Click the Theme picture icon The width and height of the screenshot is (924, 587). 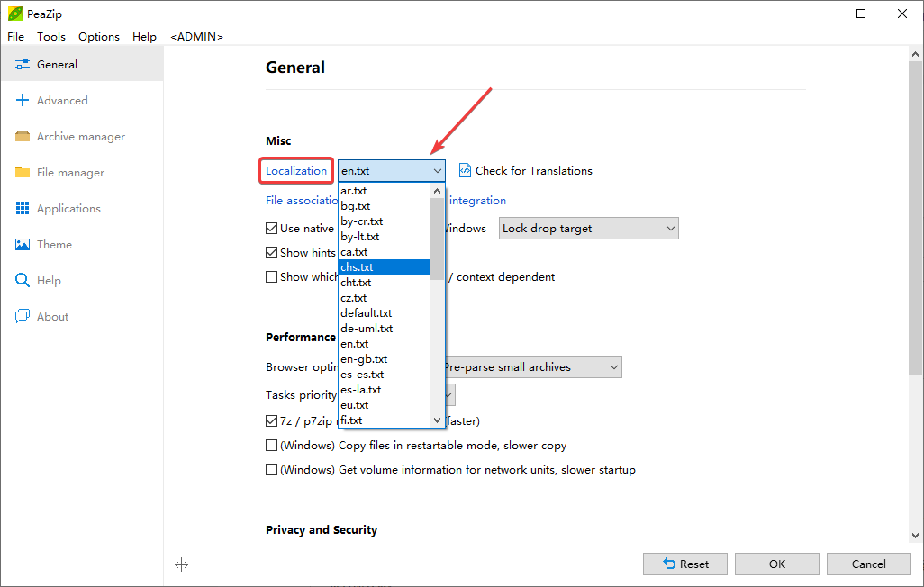coord(23,245)
